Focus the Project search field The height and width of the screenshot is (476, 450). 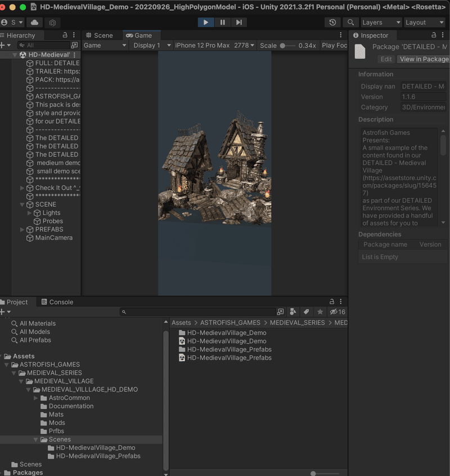[198, 312]
